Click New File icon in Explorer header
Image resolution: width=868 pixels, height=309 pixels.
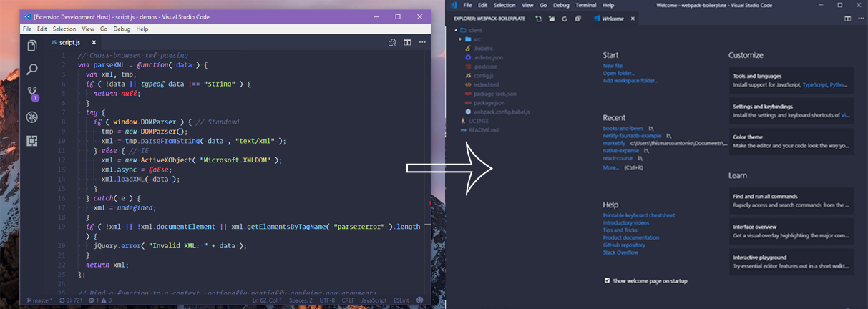(x=538, y=19)
